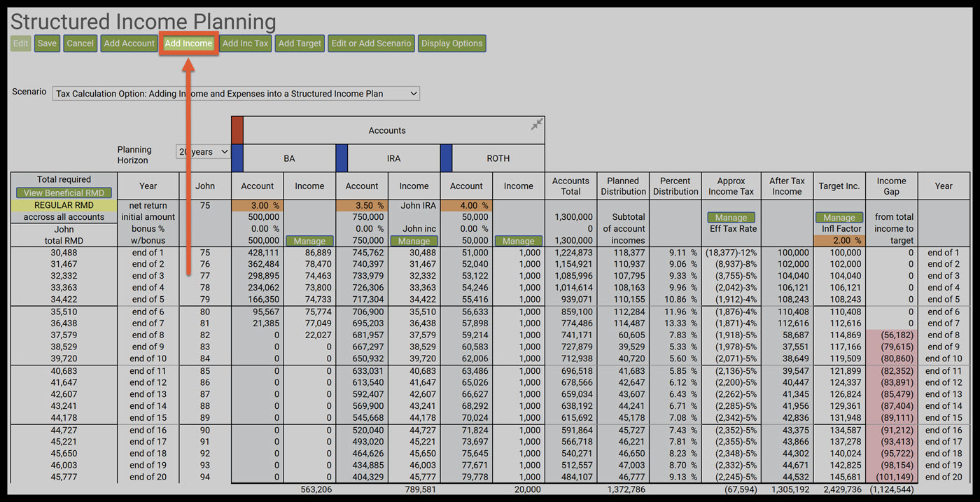Viewport: 980px width, 502px height.
Task: Click the BA net return 3.00 % field
Action: pyautogui.click(x=258, y=206)
